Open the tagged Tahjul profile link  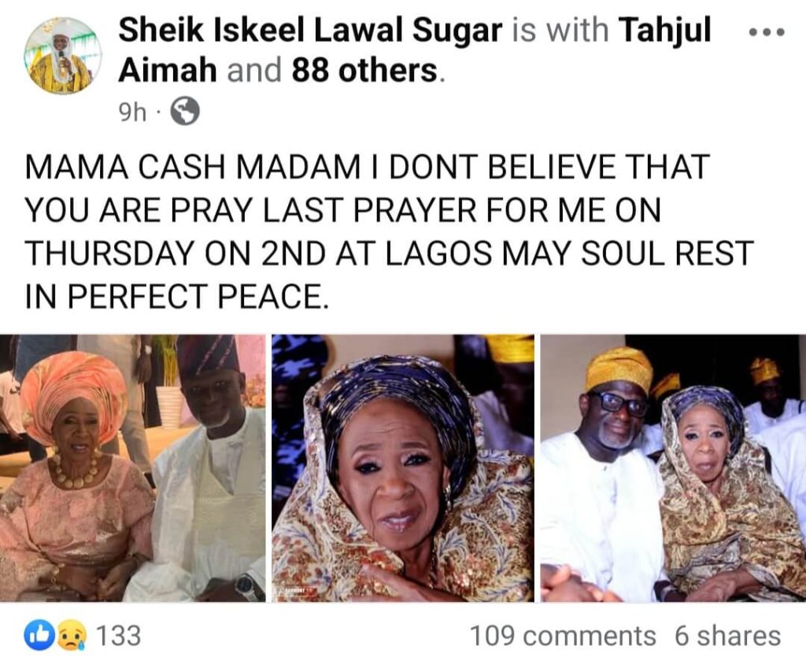[x=665, y=31]
